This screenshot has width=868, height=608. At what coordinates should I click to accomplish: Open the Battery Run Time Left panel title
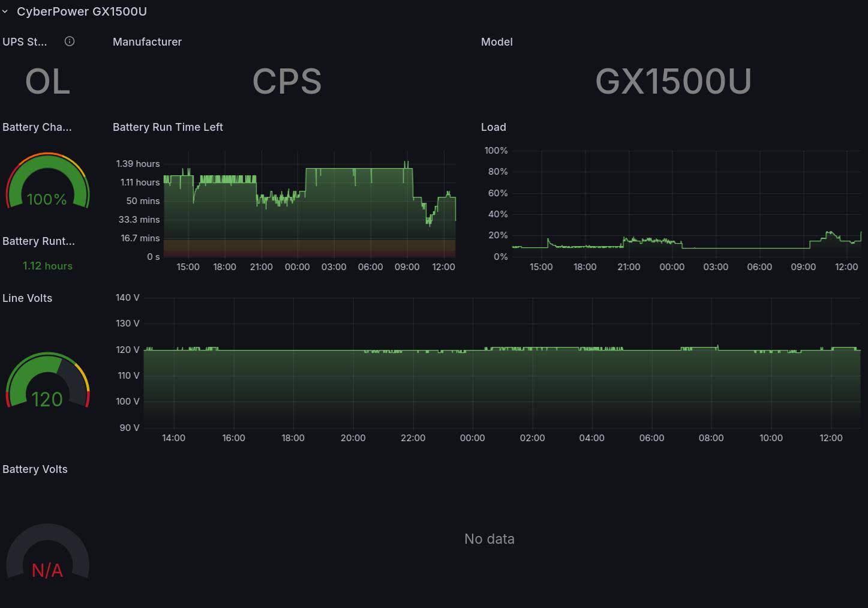point(168,127)
